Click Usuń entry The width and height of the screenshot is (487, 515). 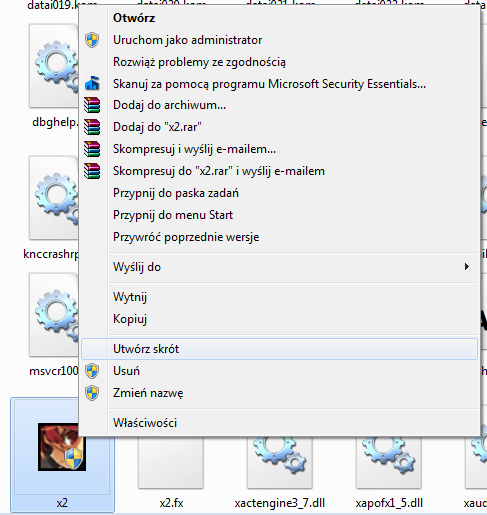[x=279, y=371]
